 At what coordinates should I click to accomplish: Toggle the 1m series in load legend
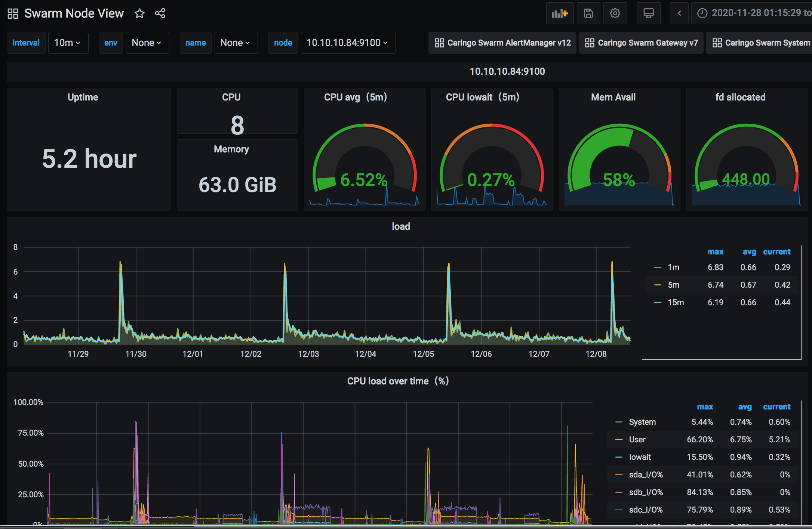(x=673, y=267)
